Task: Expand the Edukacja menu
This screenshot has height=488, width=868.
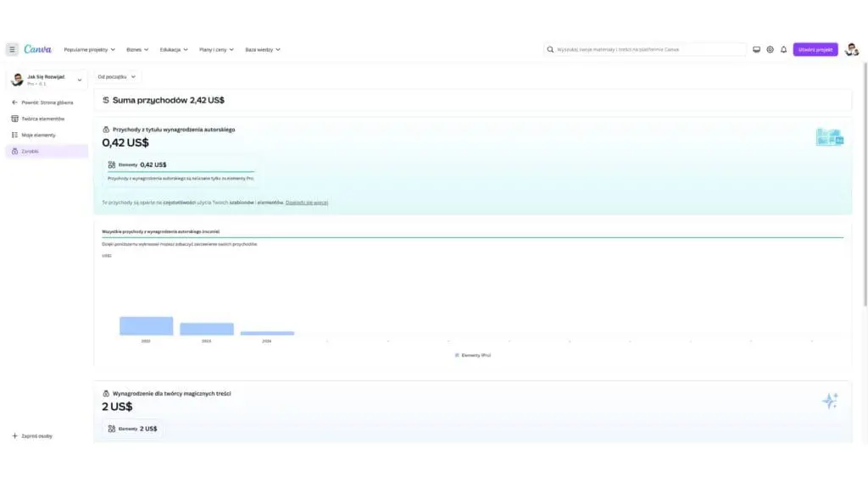Action: 174,50
